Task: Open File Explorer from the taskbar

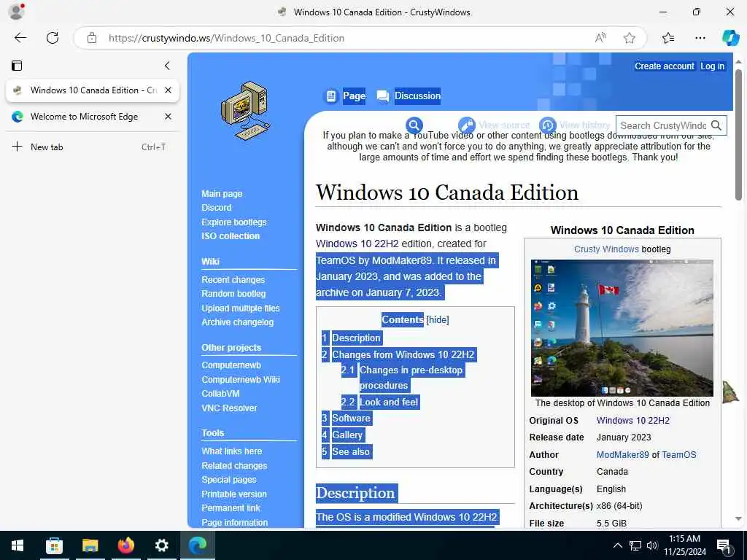Action: pyautogui.click(x=90, y=545)
